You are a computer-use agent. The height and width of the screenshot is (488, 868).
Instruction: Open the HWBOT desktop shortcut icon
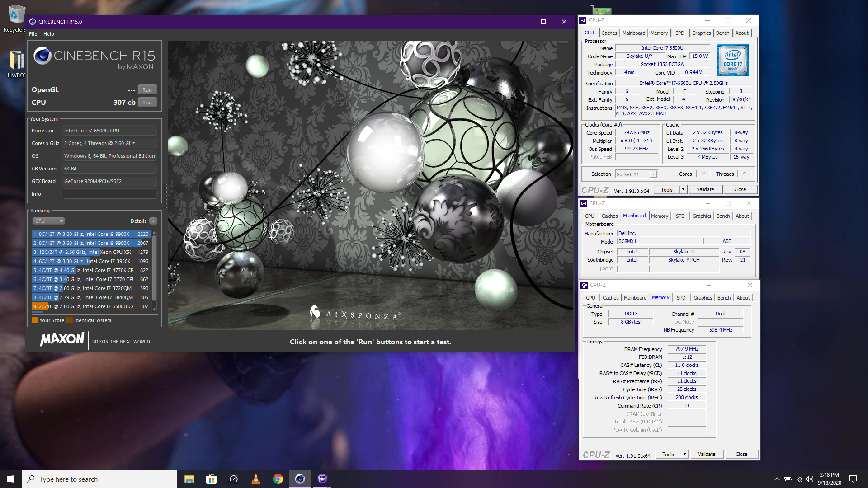tap(16, 63)
